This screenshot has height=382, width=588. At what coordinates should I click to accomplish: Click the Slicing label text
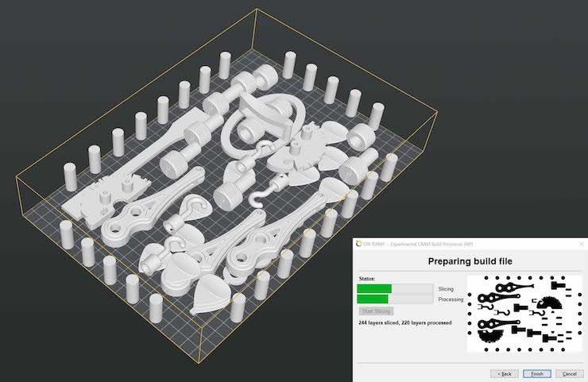[x=447, y=289]
